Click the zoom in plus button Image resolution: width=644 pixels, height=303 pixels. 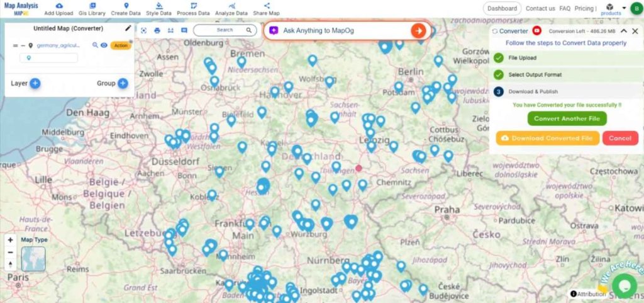pos(10,240)
